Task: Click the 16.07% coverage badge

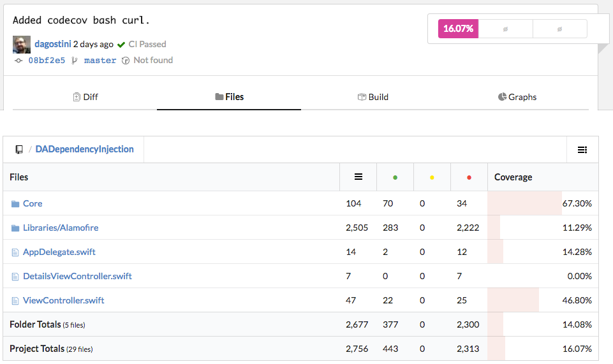Action: point(458,29)
